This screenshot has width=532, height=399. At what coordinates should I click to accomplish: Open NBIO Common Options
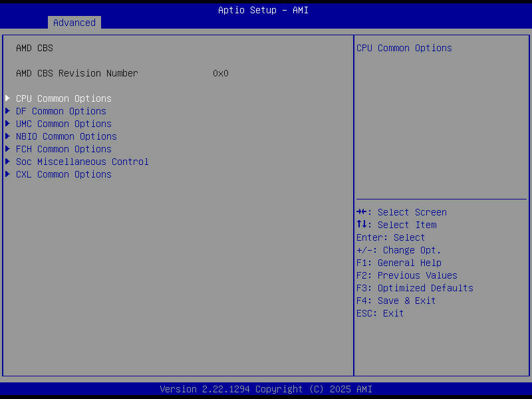pos(66,136)
